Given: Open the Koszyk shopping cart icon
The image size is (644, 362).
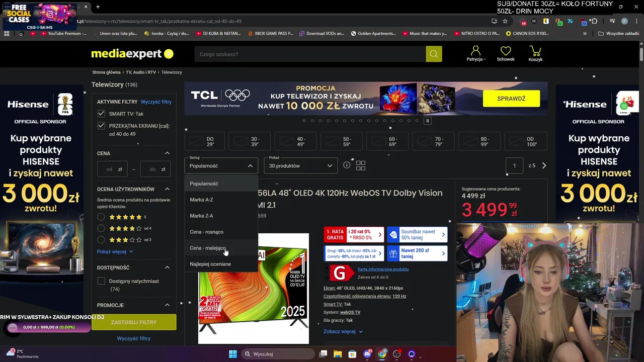Looking at the screenshot, I should 535,51.
